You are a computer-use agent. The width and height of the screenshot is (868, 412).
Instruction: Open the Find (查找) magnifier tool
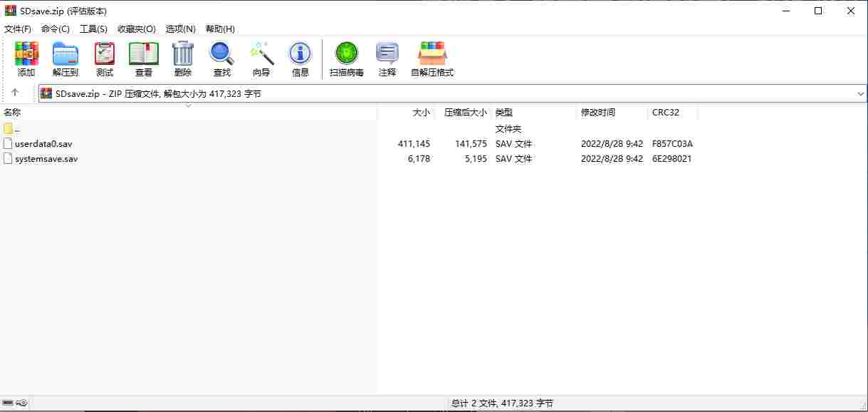[222, 59]
